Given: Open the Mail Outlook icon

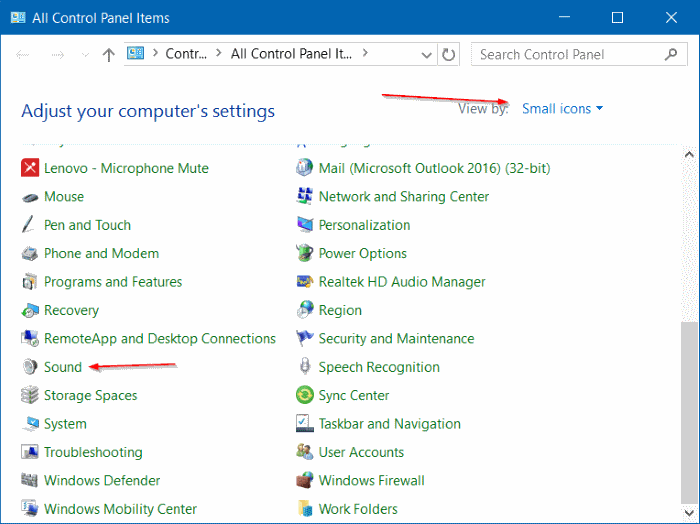Looking at the screenshot, I should [x=304, y=168].
